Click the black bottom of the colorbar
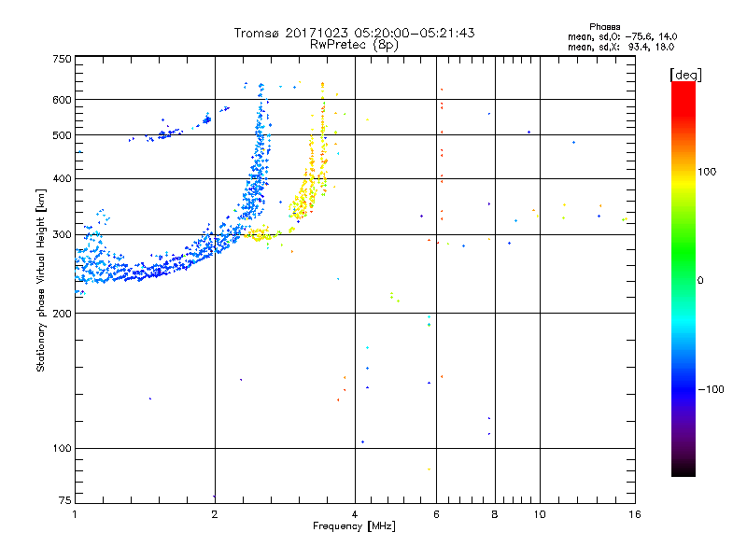The height and width of the screenshot is (560, 747). pos(684,469)
